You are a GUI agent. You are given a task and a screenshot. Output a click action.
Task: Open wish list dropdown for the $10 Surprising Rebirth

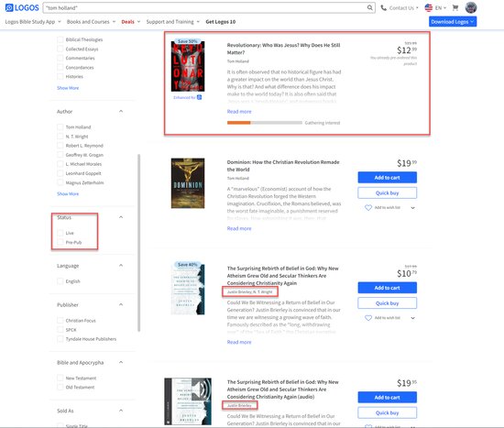coord(412,318)
